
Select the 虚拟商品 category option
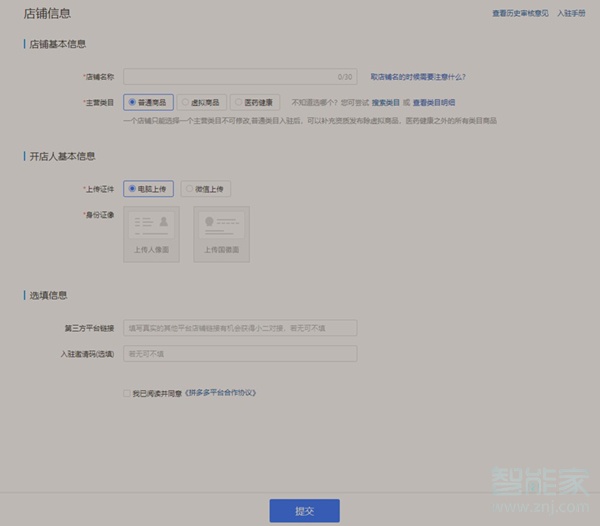203,102
